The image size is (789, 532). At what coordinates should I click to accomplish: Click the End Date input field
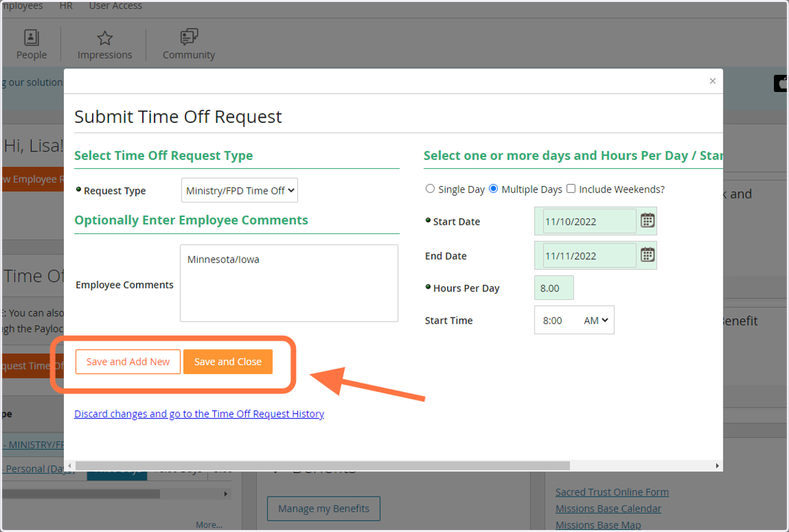tap(590, 255)
